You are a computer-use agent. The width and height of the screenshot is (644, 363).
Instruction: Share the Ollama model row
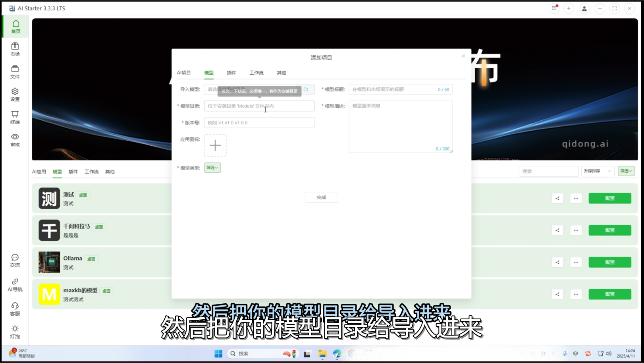[557, 262]
